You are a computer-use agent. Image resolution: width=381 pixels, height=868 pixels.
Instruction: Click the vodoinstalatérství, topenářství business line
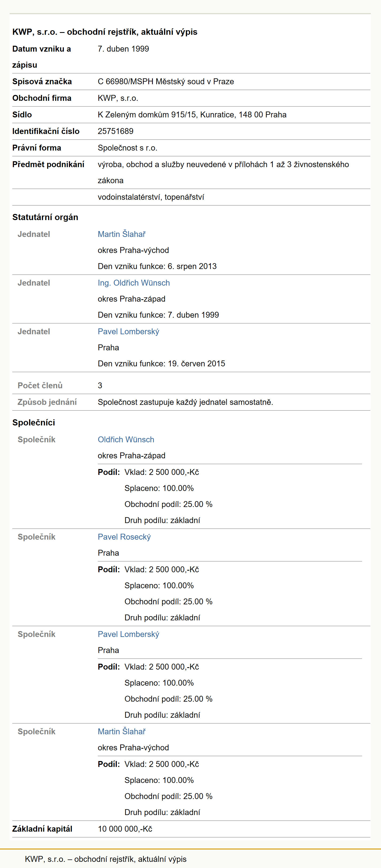pyautogui.click(x=151, y=197)
